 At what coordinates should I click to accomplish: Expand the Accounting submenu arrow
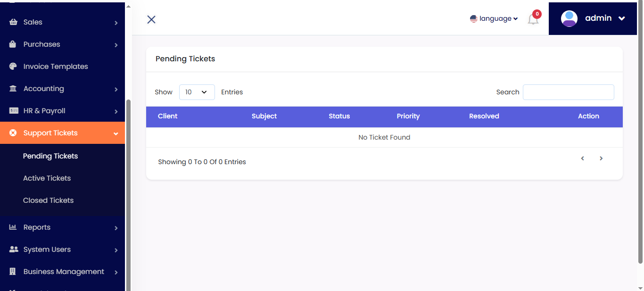[x=116, y=89]
